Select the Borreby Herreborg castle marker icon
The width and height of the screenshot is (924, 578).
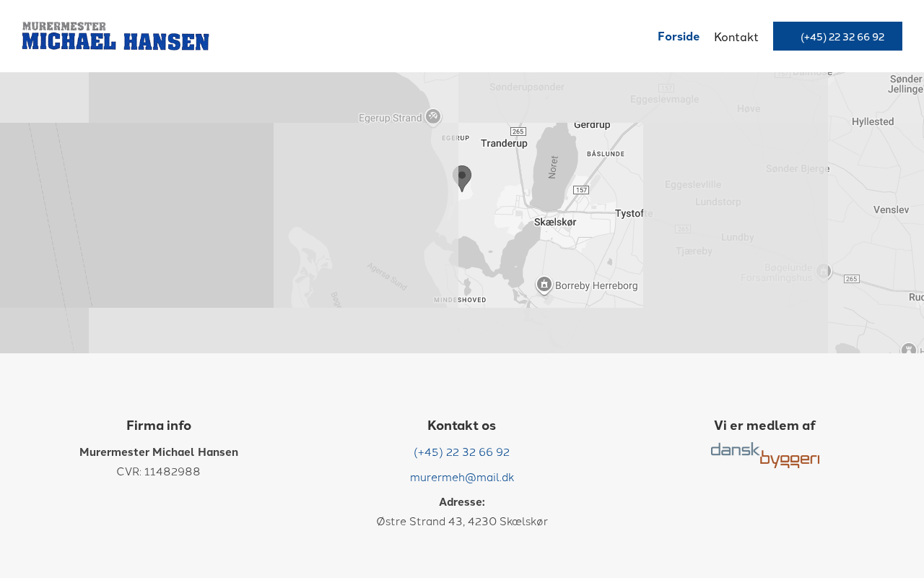click(x=544, y=285)
